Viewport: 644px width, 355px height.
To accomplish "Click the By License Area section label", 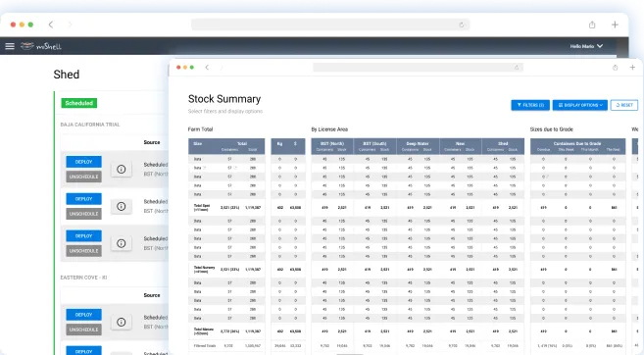I will click(329, 129).
